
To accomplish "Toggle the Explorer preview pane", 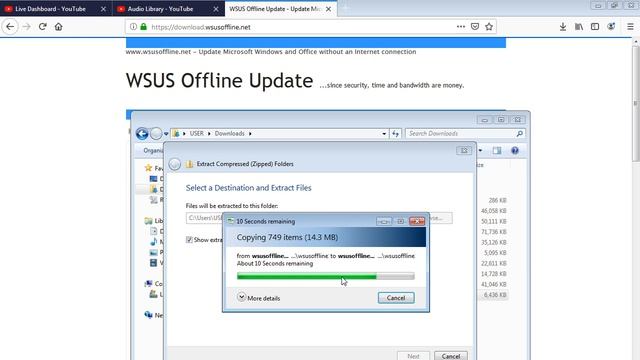I will tap(497, 151).
